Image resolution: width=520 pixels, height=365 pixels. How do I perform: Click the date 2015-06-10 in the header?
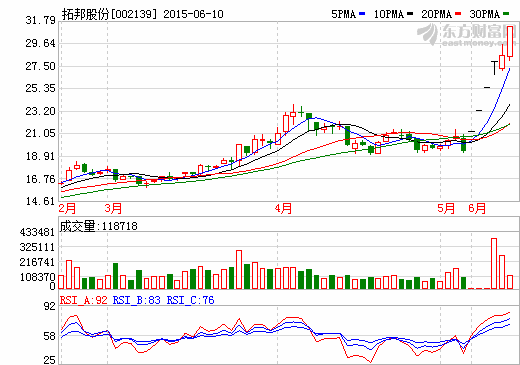[x=193, y=14]
